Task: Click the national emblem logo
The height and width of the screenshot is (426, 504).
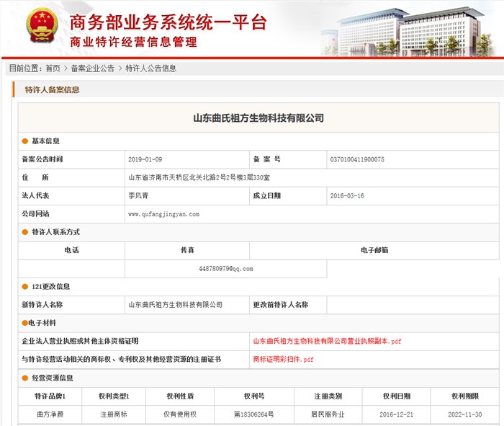Action: pyautogui.click(x=42, y=26)
